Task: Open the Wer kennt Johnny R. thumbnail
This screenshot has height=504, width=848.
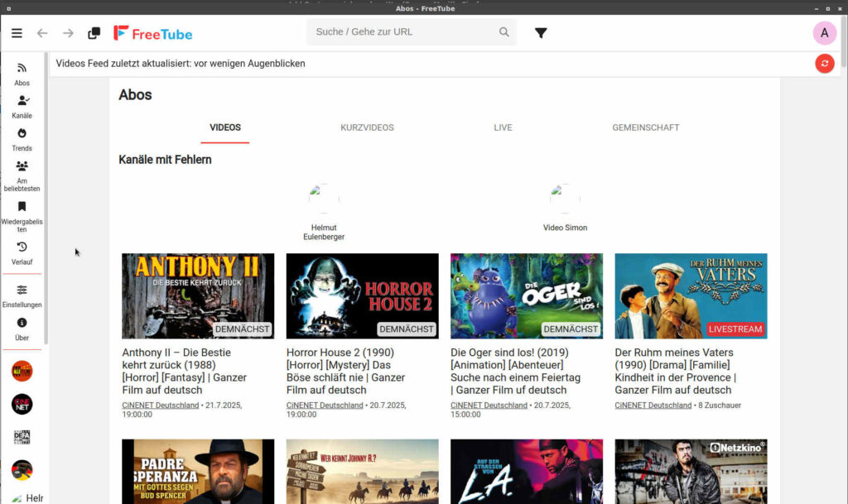Action: 363,472
